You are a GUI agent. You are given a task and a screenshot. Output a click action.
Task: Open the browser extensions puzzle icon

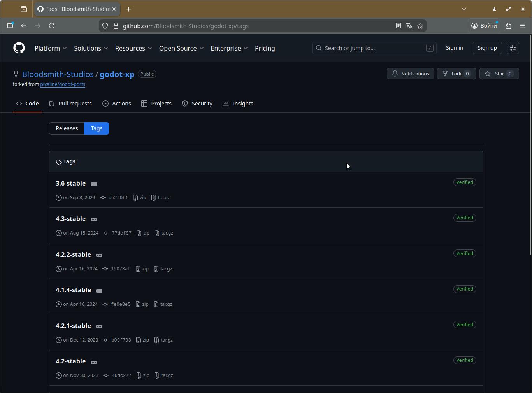(x=509, y=26)
